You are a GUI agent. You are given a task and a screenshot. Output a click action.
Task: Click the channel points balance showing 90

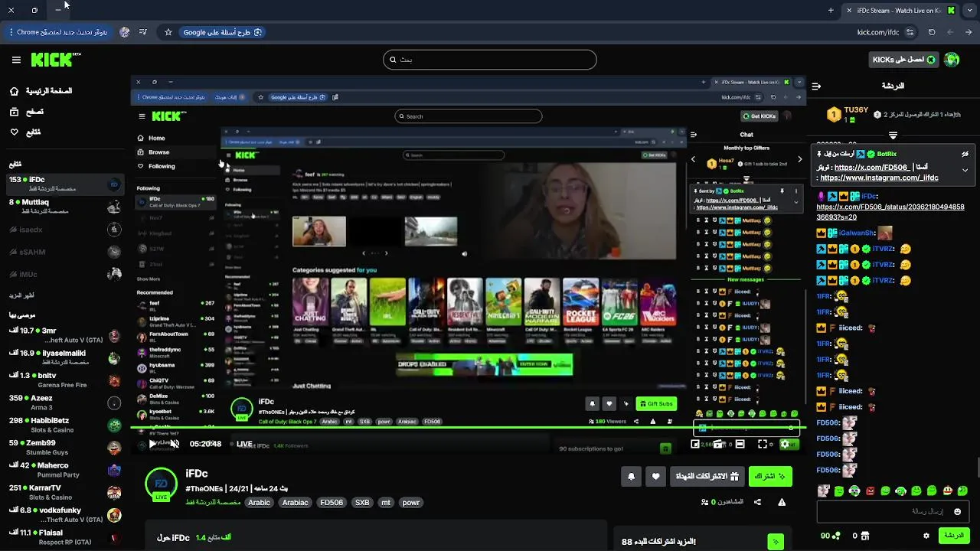830,536
